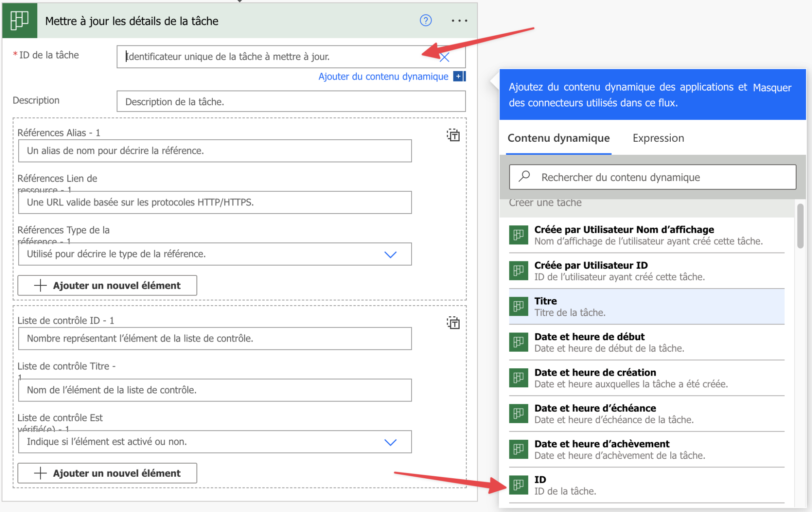
Task: Select the Contenu dynamique tab
Action: [558, 138]
